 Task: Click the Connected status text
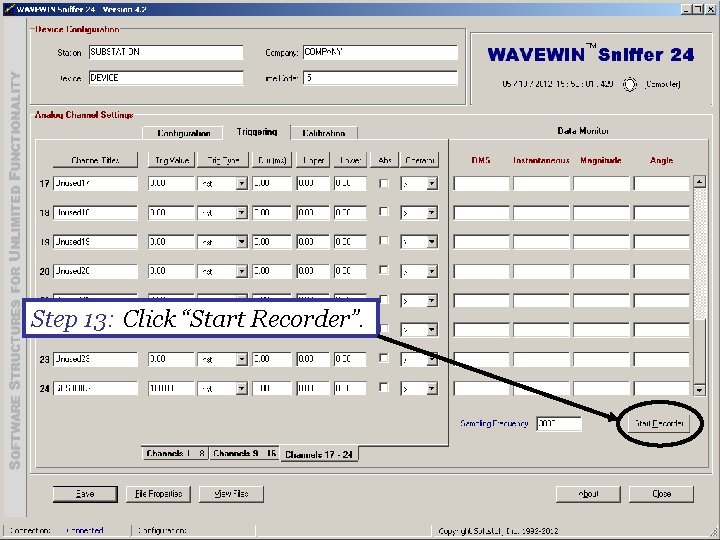click(x=85, y=530)
